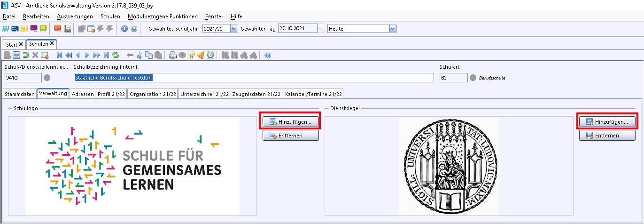Open the Zeugnisdaten 21/22 tab
Screen dimensions: 644x224
pos(256,94)
